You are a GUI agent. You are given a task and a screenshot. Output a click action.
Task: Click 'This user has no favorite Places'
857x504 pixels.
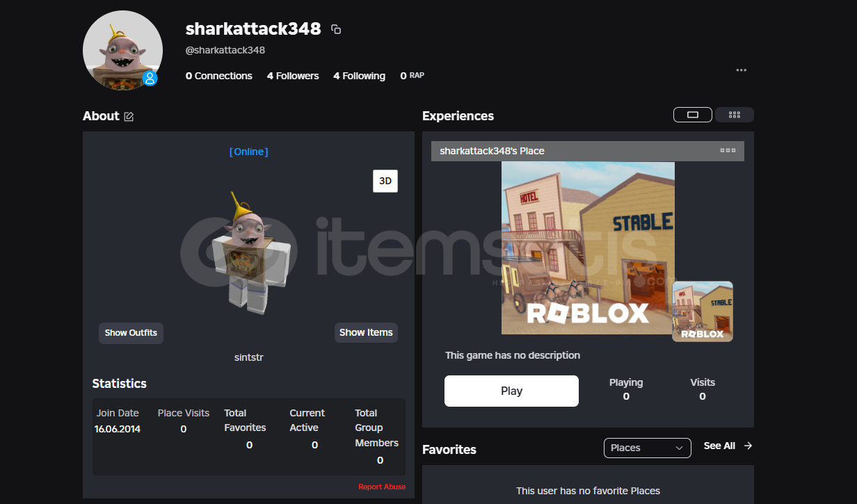point(588,491)
